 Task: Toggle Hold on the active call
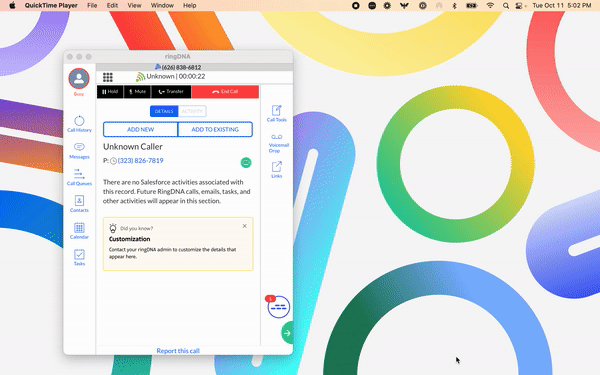click(x=110, y=92)
